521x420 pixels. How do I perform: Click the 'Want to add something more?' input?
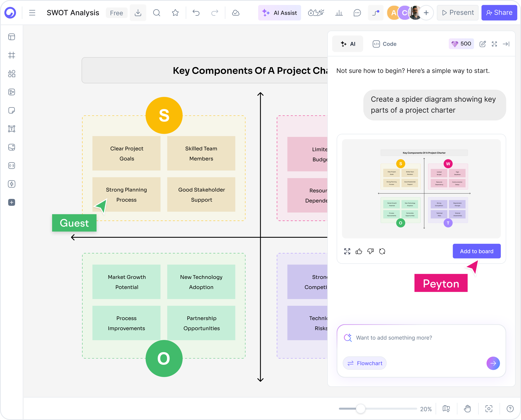[421, 338]
